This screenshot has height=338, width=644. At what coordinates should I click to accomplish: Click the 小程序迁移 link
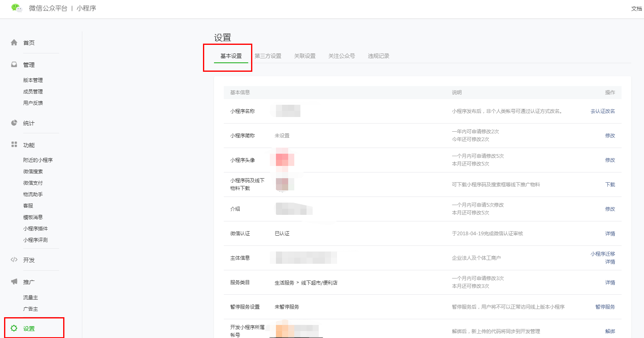[x=602, y=254]
